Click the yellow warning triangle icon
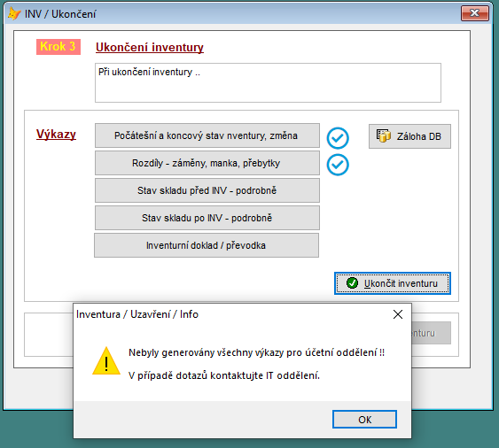The image size is (499, 448). (106, 361)
